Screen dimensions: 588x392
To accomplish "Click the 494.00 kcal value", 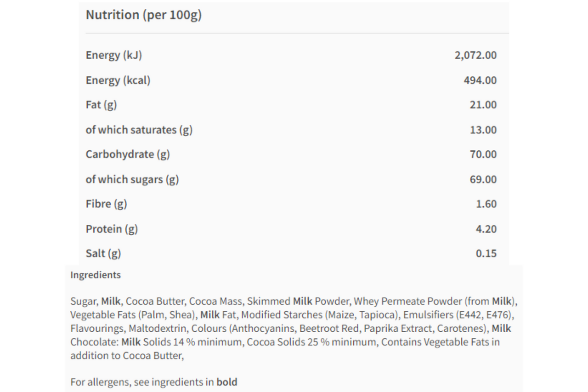I will click(480, 80).
